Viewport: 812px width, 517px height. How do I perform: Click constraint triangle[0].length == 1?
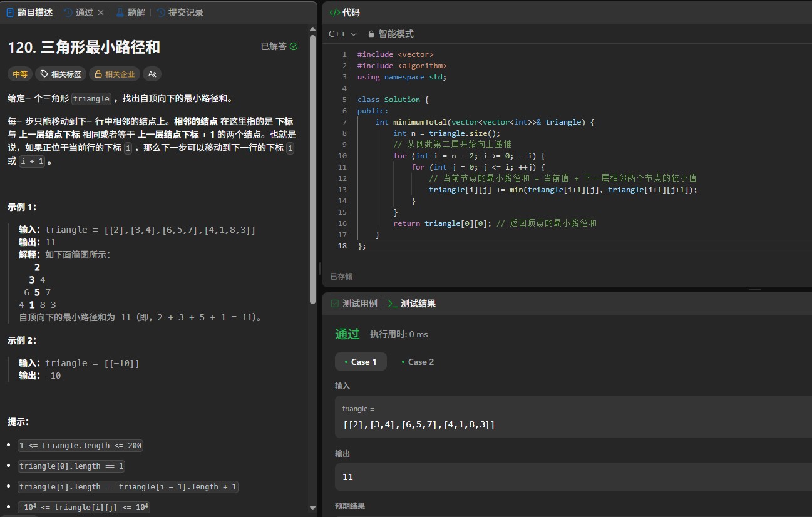[72, 466]
